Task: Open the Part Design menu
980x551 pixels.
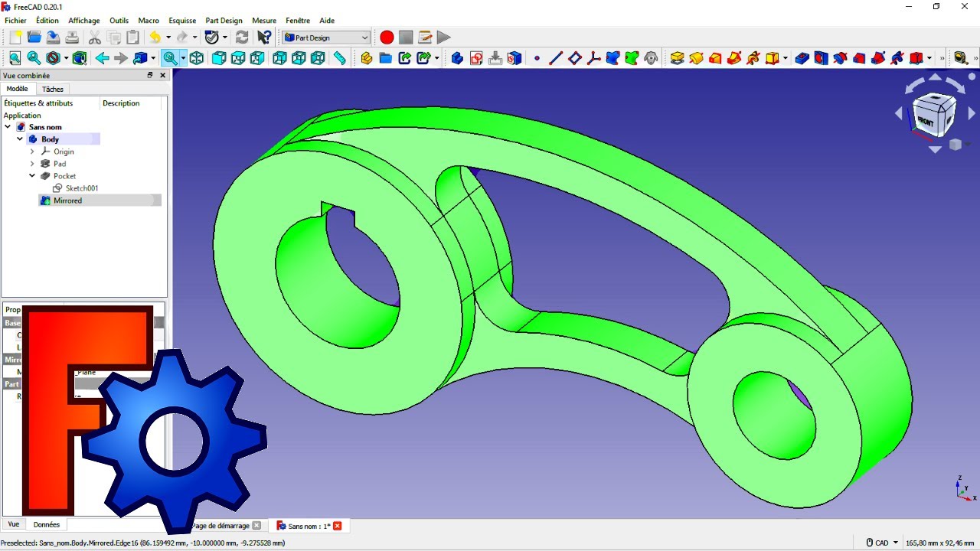Action: pyautogui.click(x=224, y=21)
